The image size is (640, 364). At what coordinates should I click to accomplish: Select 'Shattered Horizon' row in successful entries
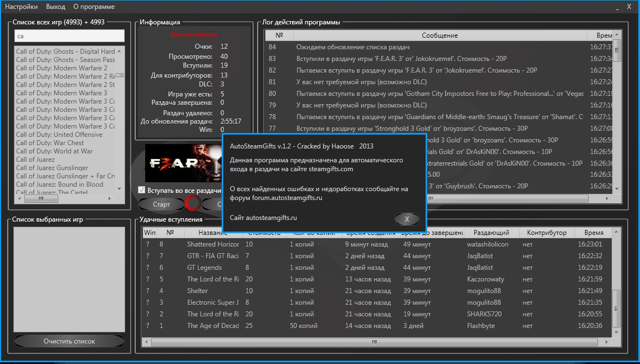click(377, 244)
